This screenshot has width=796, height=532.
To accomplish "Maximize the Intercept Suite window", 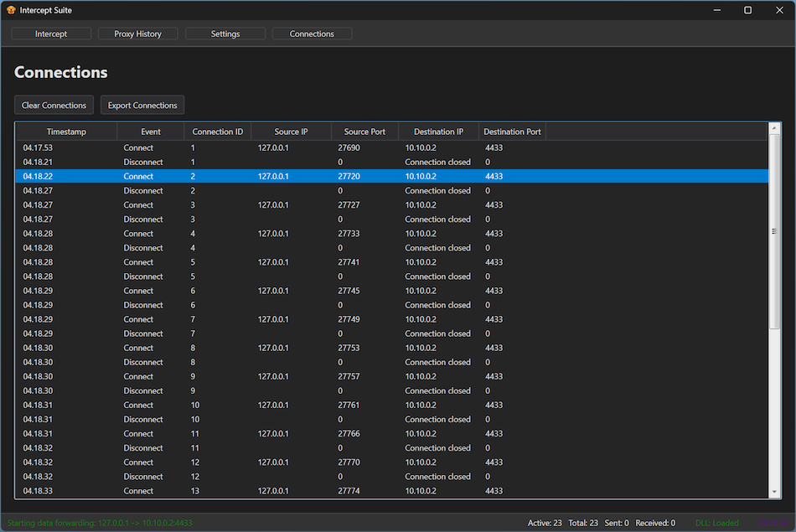I will (748, 10).
